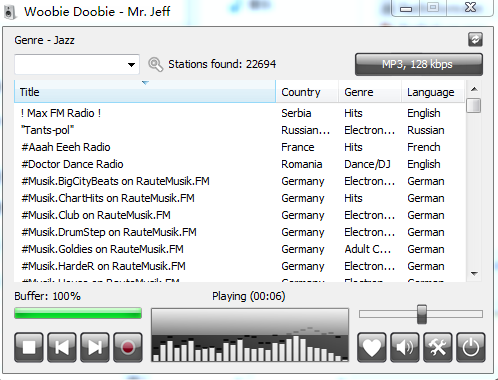Stop playback with the stop button
Screen dimensions: 498x380
29,347
